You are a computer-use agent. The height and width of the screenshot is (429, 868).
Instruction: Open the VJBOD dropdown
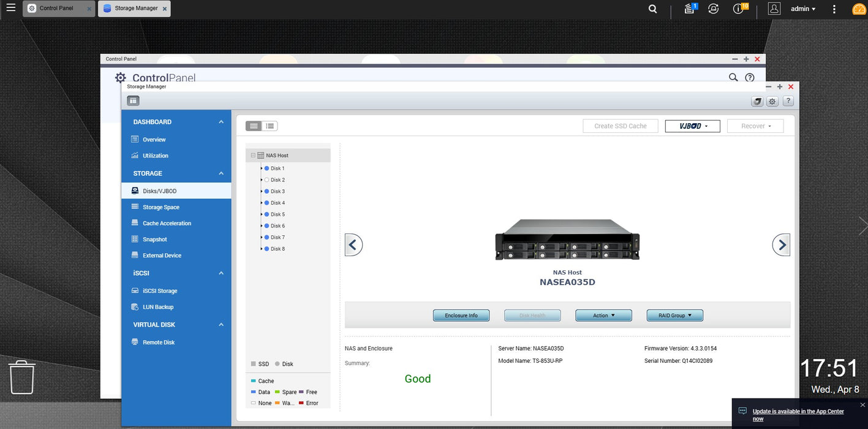(693, 126)
